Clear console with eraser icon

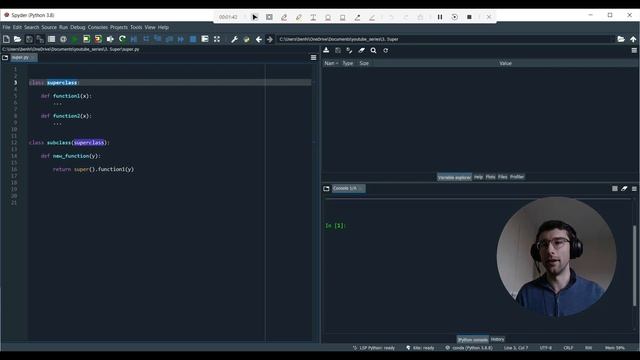coord(624,189)
